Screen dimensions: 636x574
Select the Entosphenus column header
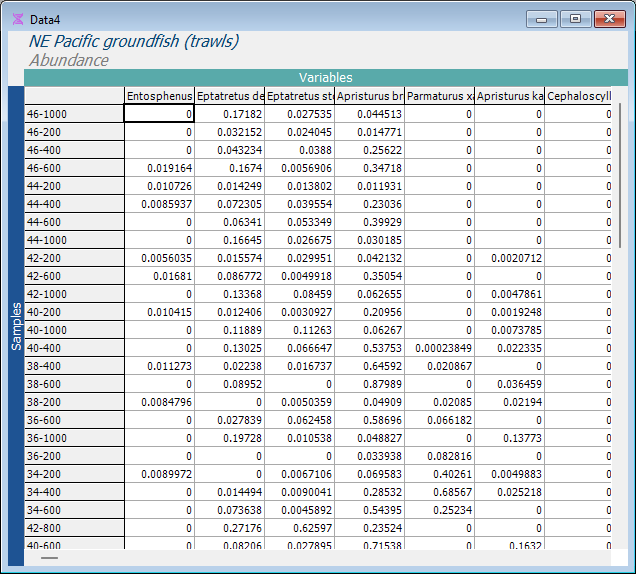coord(158,96)
